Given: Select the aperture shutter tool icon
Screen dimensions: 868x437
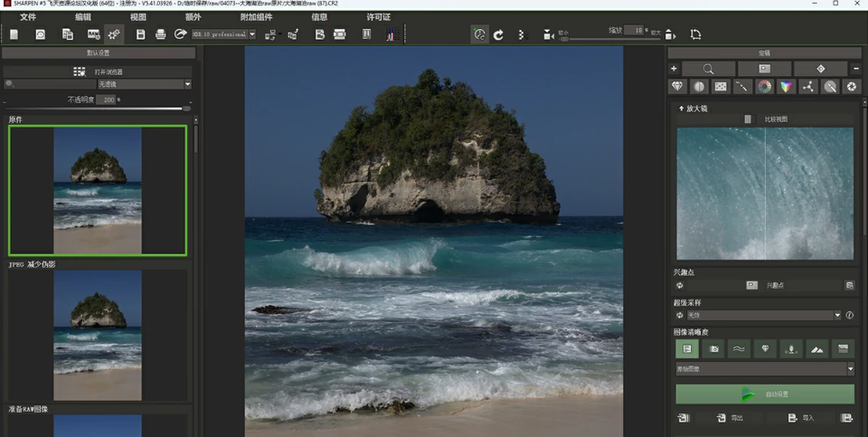Looking at the screenshot, I should [x=852, y=87].
